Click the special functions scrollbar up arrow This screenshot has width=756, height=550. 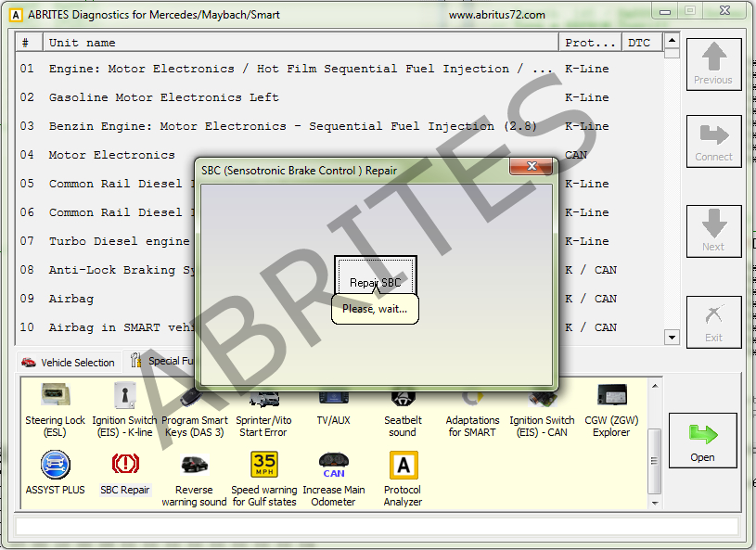pos(655,386)
